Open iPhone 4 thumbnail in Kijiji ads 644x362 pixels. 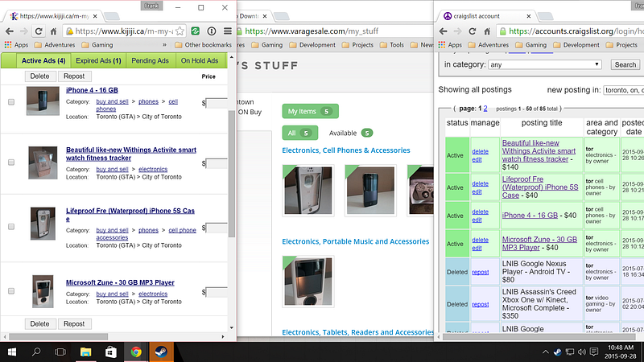pyautogui.click(x=43, y=101)
